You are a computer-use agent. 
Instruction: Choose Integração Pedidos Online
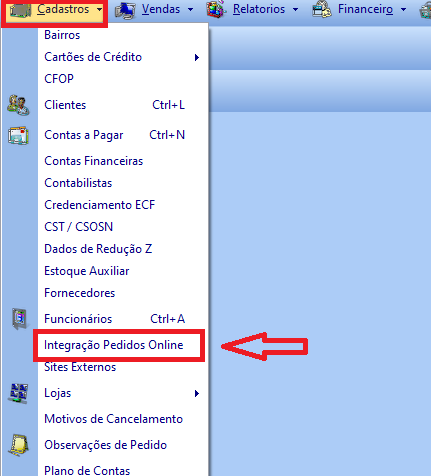point(114,345)
